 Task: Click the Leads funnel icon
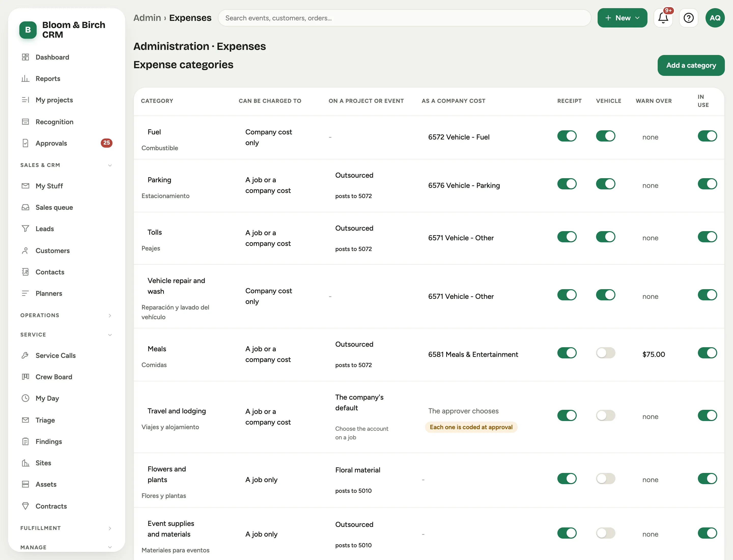(x=25, y=229)
